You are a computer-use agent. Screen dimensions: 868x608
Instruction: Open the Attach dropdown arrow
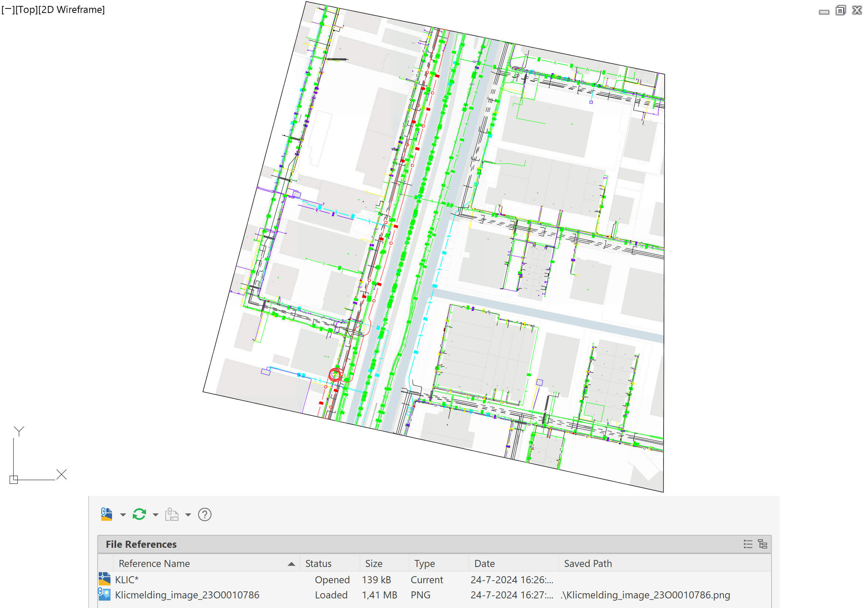click(x=123, y=514)
